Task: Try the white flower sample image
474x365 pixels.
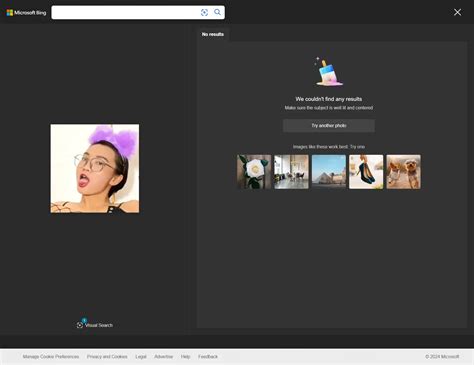Action: coord(254,172)
